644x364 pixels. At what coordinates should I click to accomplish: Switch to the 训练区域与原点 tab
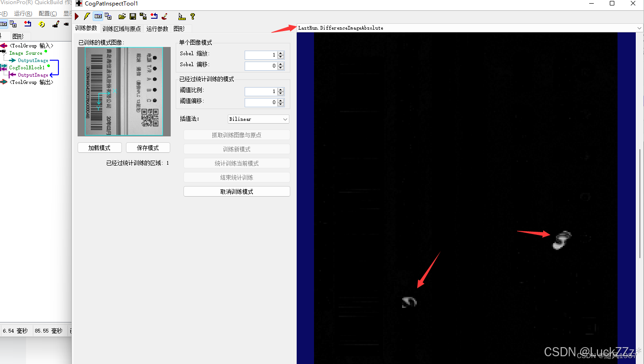click(122, 29)
